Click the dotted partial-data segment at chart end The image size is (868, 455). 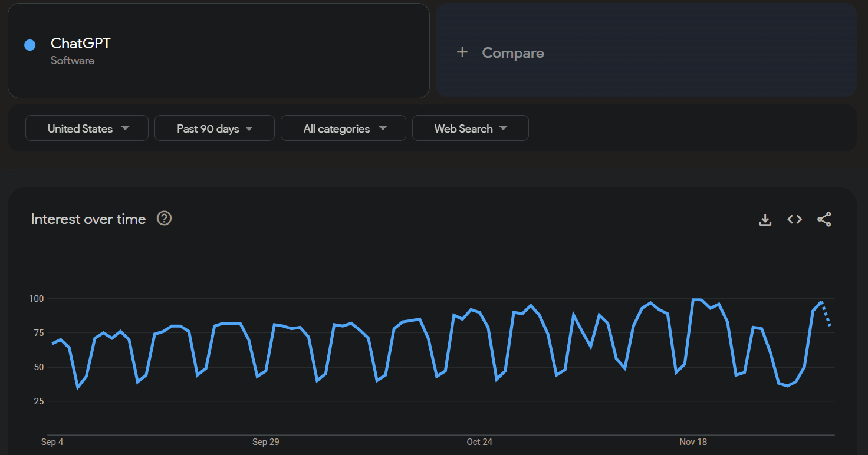[x=826, y=314]
